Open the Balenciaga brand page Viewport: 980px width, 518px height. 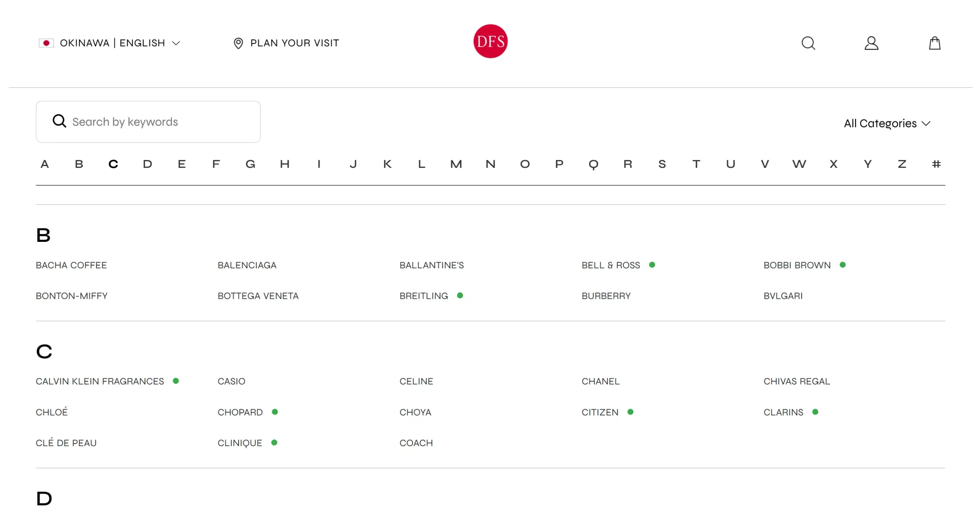(x=247, y=265)
